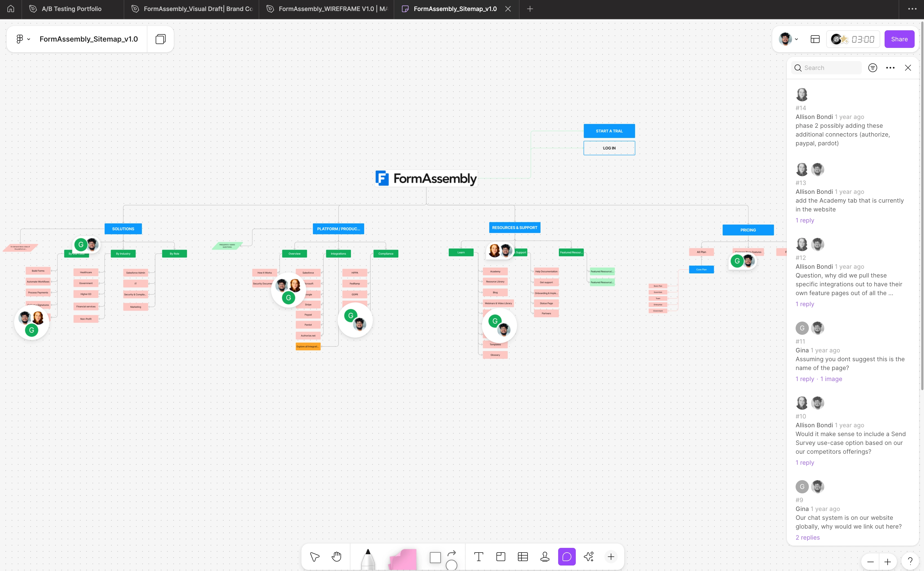Viewport: 924px width, 571px height.
Task: Open comments panel more options
Action: pyautogui.click(x=890, y=68)
